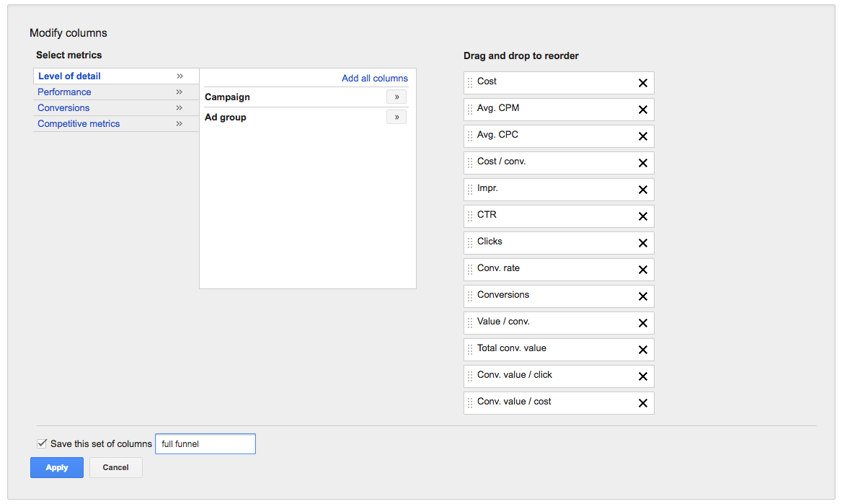Viewport: 842px width, 504px height.
Task: Remove the Conversions column
Action: tap(642, 296)
